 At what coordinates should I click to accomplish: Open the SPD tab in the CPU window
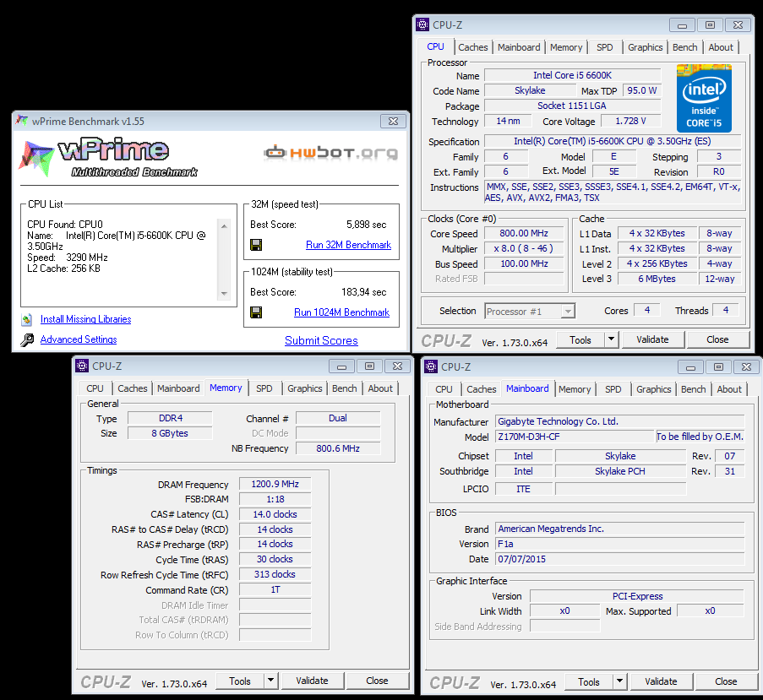(x=605, y=47)
